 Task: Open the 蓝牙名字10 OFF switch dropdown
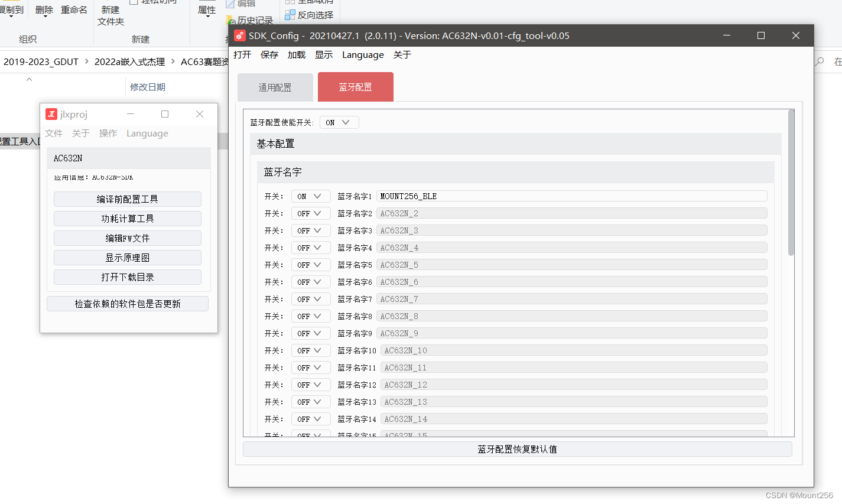point(311,350)
